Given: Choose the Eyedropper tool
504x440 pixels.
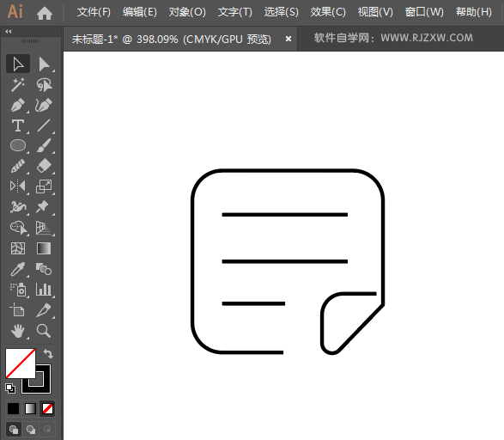Looking at the screenshot, I should tap(18, 269).
